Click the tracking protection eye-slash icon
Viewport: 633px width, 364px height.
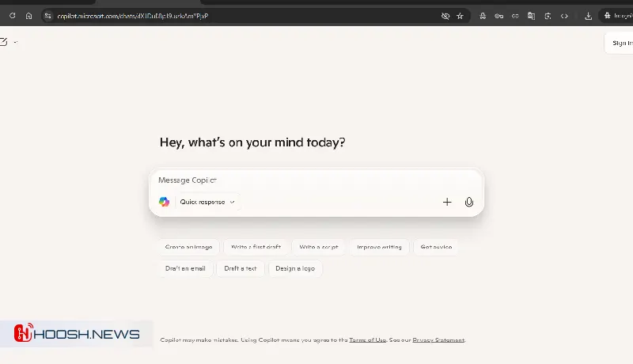pos(445,16)
